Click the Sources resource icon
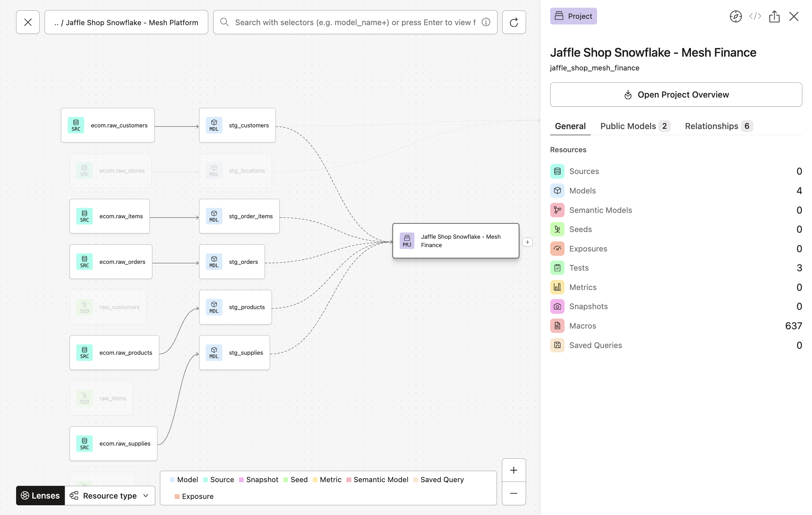Screen dimensions: 812x515 (x=557, y=171)
